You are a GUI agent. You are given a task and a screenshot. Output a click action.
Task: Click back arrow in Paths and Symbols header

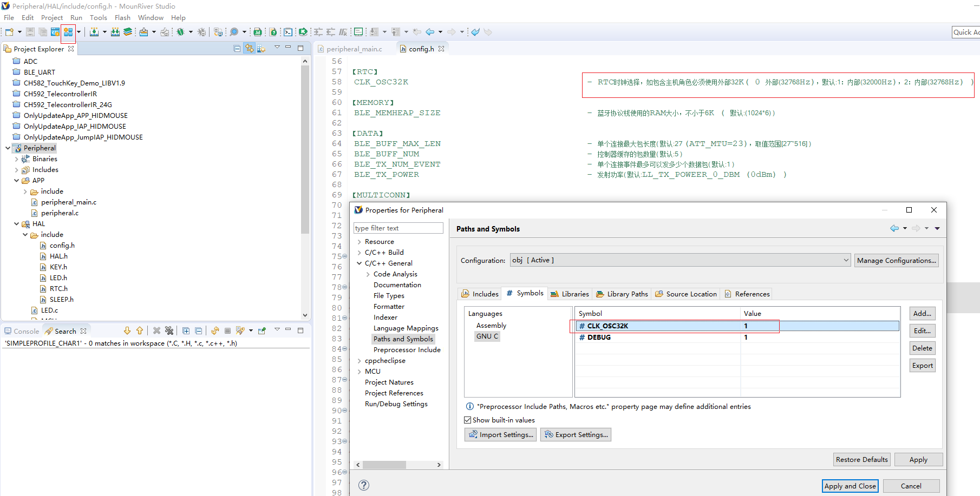point(894,228)
